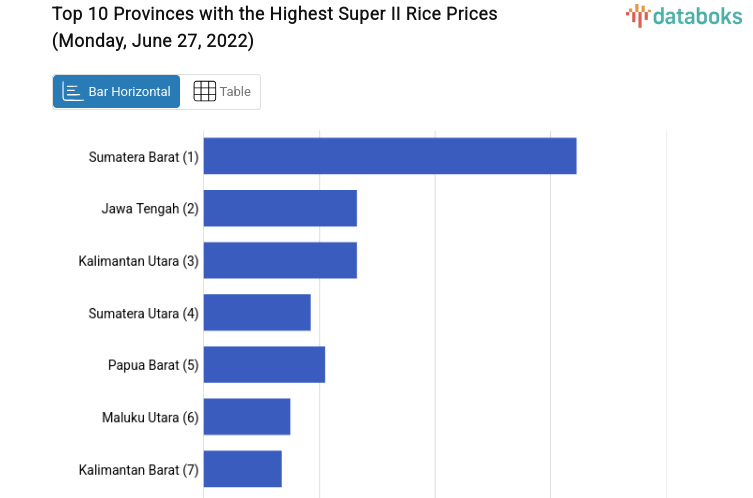
Task: Click the Jawa Tengah (2) bar
Action: coord(280,208)
